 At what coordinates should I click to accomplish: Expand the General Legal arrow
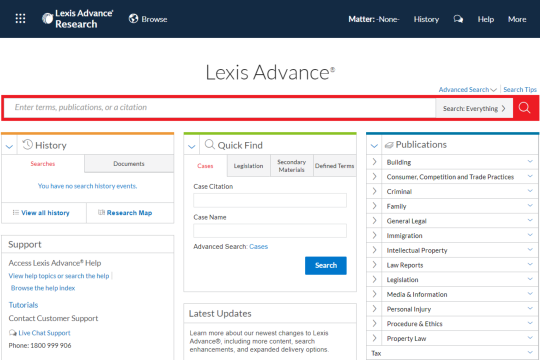coord(374,220)
